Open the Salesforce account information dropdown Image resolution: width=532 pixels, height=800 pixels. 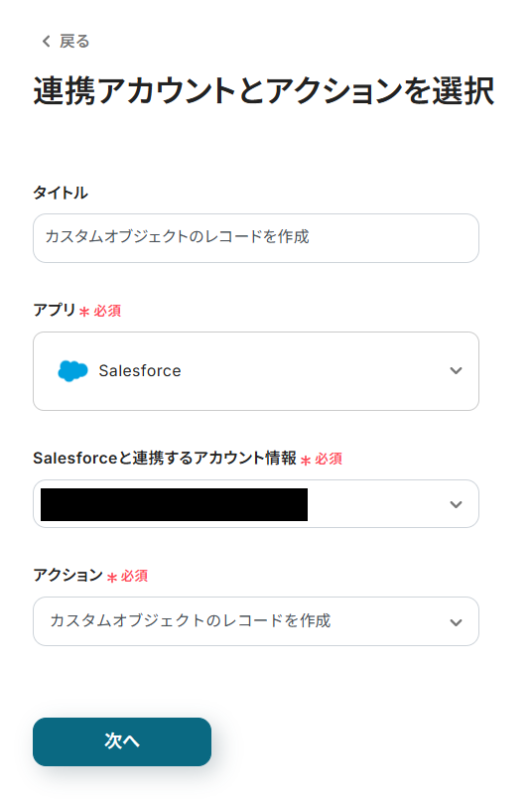[x=255, y=504]
